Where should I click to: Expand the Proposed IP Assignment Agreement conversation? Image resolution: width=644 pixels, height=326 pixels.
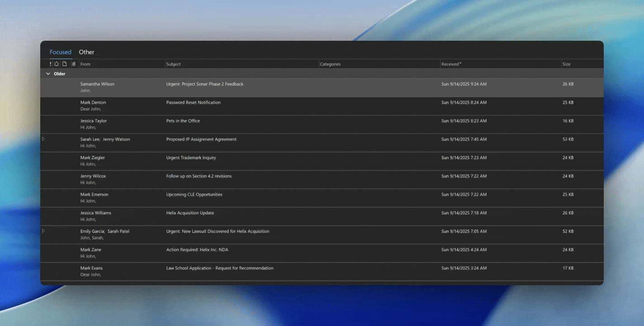[x=43, y=139]
